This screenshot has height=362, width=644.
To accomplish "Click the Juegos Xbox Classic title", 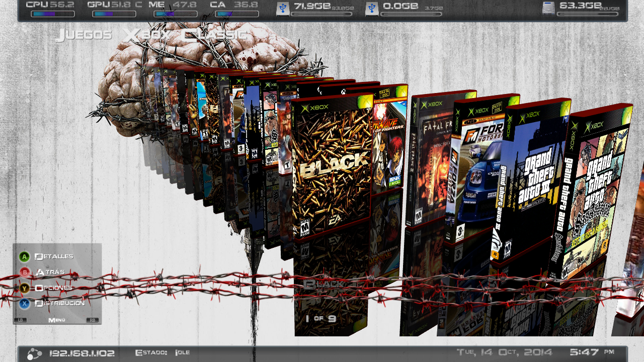I will coord(151,35).
